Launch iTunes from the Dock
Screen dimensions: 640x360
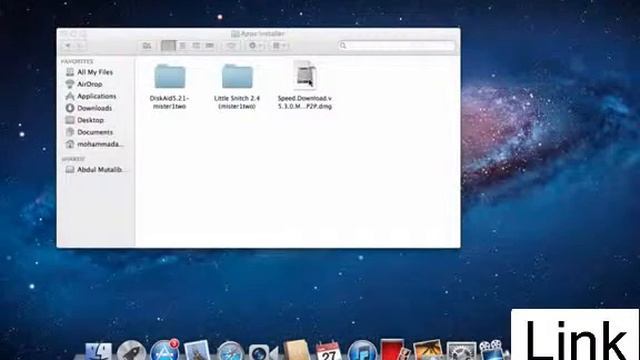click(x=362, y=351)
